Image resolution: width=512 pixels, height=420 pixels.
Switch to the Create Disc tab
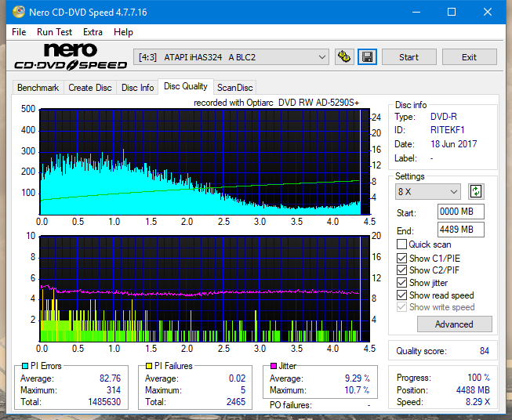[90, 88]
